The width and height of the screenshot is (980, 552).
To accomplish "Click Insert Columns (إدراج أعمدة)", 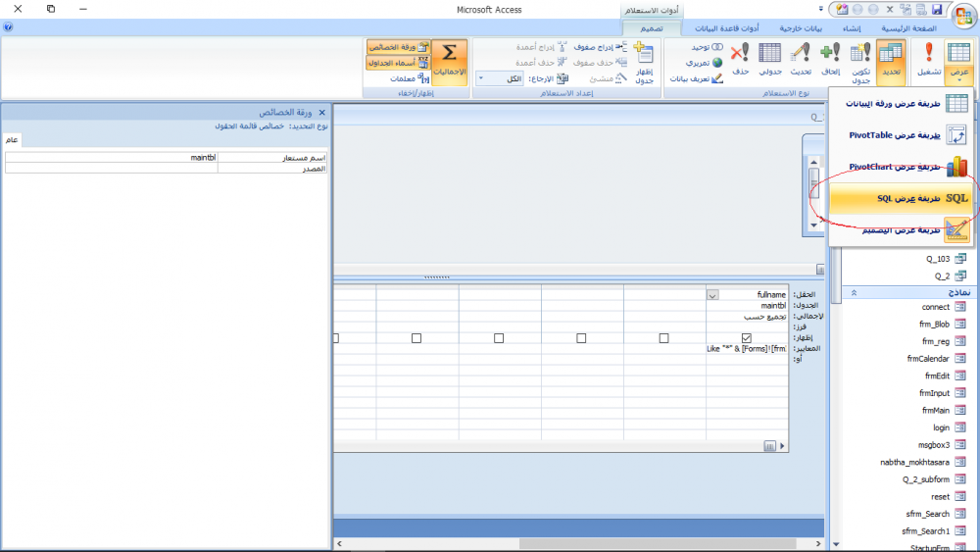I will [x=541, y=47].
